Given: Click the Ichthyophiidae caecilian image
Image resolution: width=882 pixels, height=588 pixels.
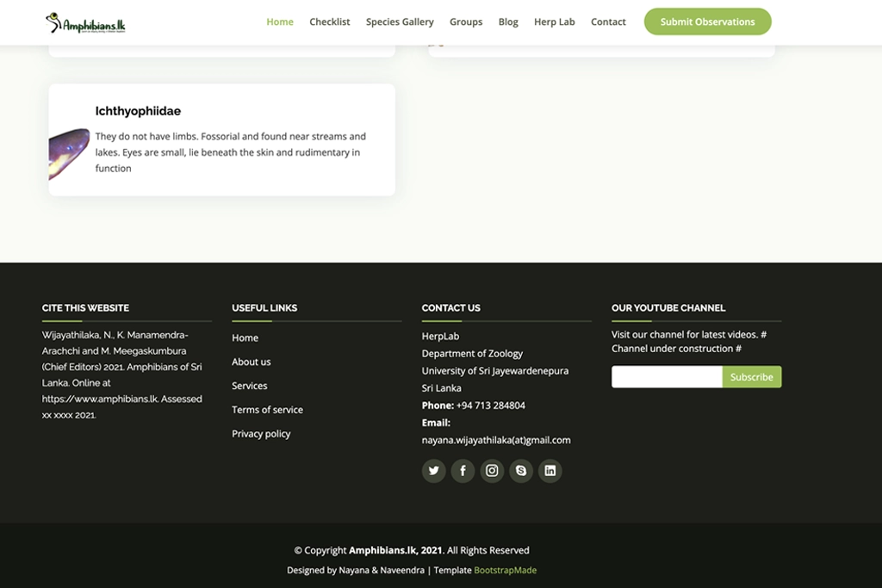Looking at the screenshot, I should click(69, 152).
